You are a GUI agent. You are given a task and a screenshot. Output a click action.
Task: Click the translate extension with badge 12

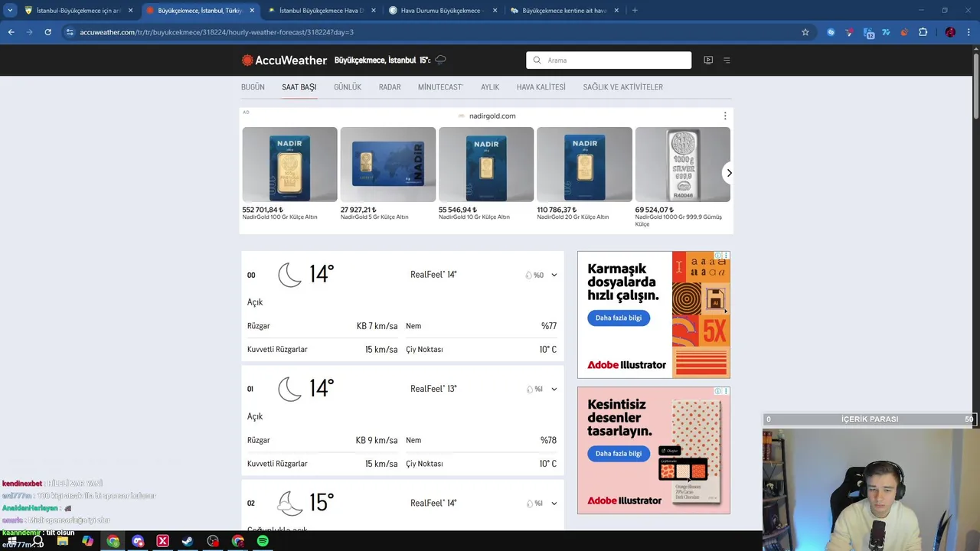click(x=868, y=32)
